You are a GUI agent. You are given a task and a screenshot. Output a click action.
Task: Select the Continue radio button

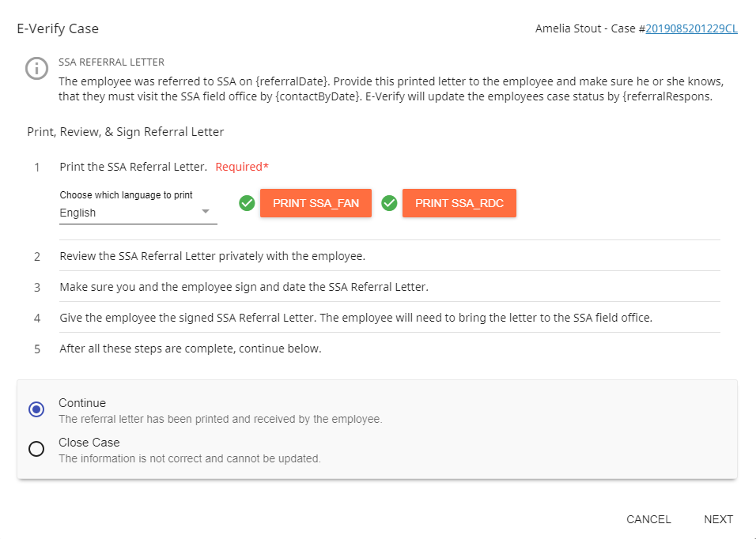(36, 409)
